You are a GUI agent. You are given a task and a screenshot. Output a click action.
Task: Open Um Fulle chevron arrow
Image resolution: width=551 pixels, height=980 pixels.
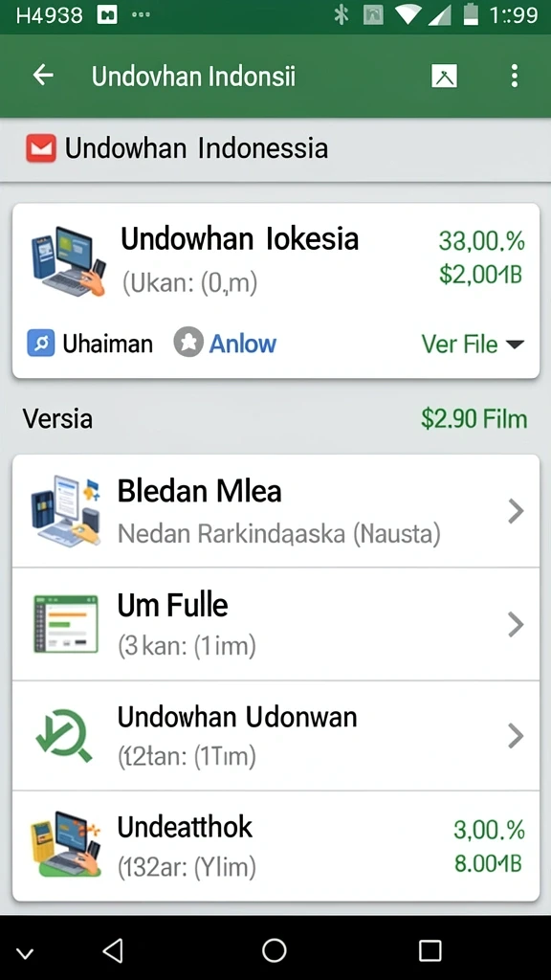pos(516,624)
